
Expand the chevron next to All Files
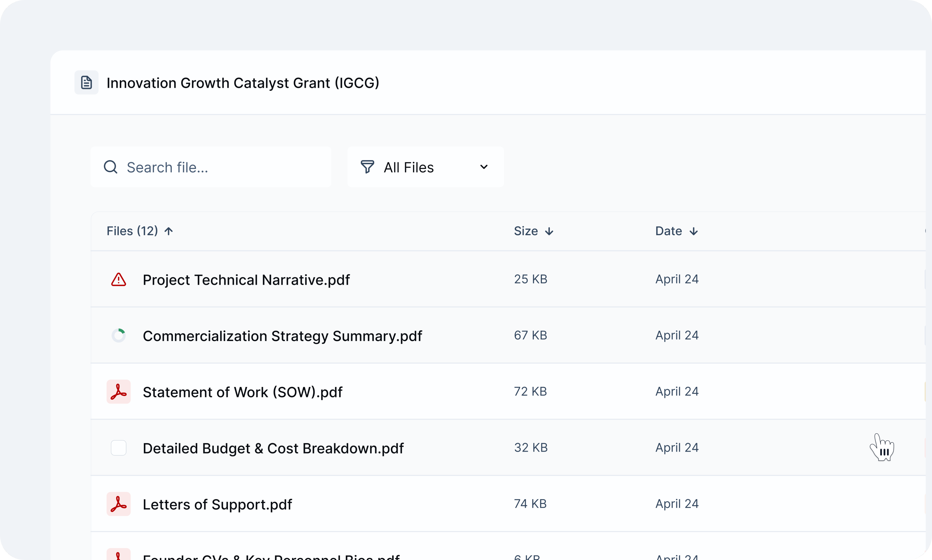pos(484,167)
